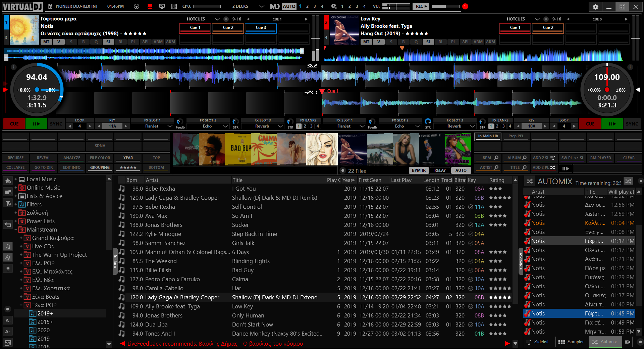Click next LiveFeedback recommendation red arrow

[x=507, y=344]
